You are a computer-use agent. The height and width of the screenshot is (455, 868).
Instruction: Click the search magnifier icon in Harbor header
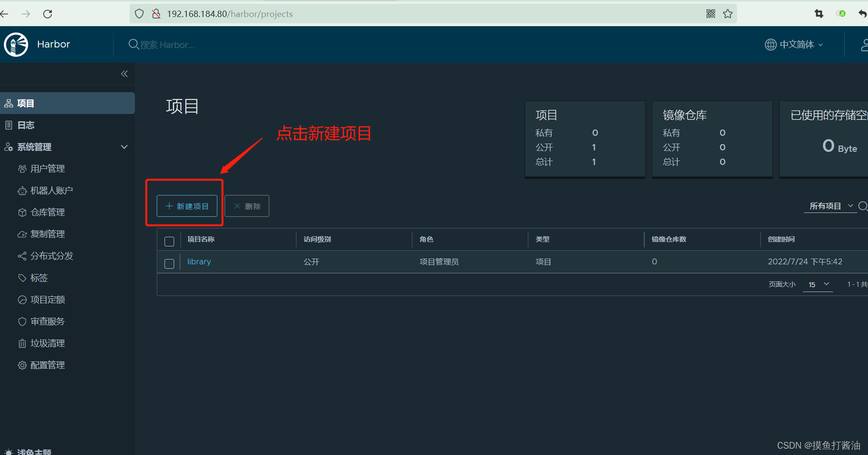coord(133,45)
